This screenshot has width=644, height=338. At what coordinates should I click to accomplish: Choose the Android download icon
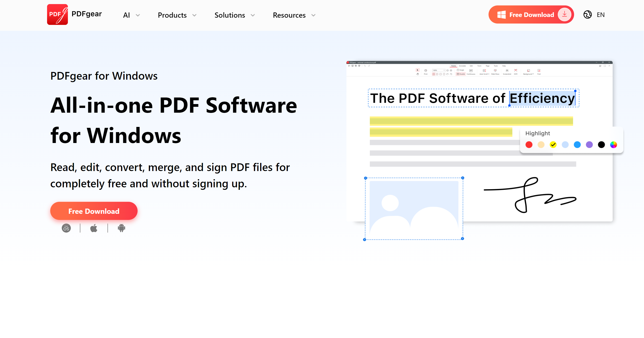coord(122,228)
